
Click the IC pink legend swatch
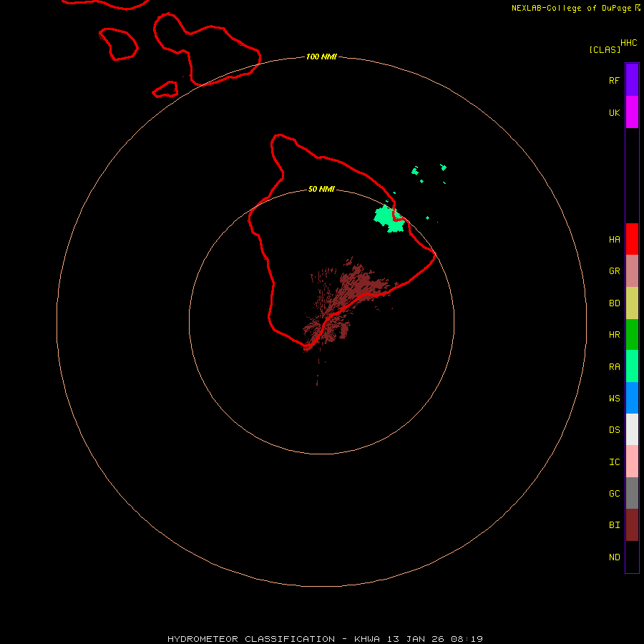[x=632, y=462]
